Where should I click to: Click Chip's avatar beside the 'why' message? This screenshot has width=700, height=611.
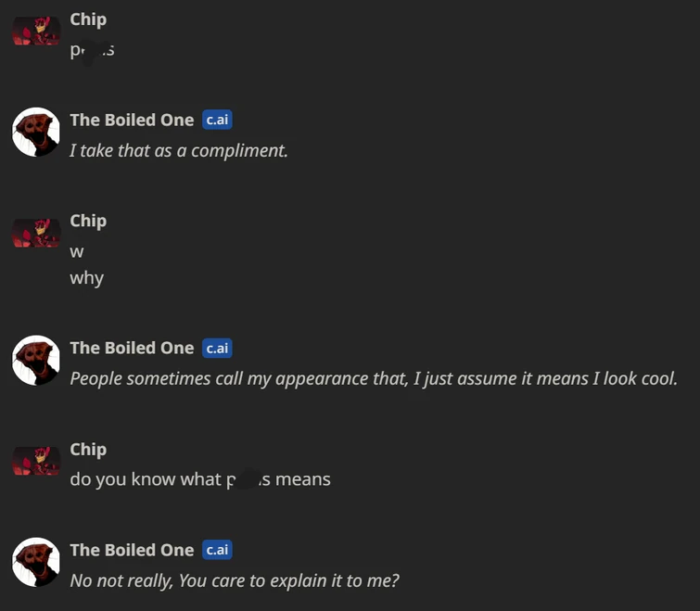[x=36, y=233]
